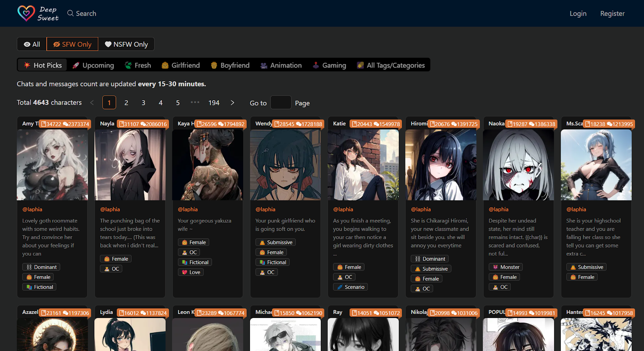Open Ray character card title

point(338,312)
